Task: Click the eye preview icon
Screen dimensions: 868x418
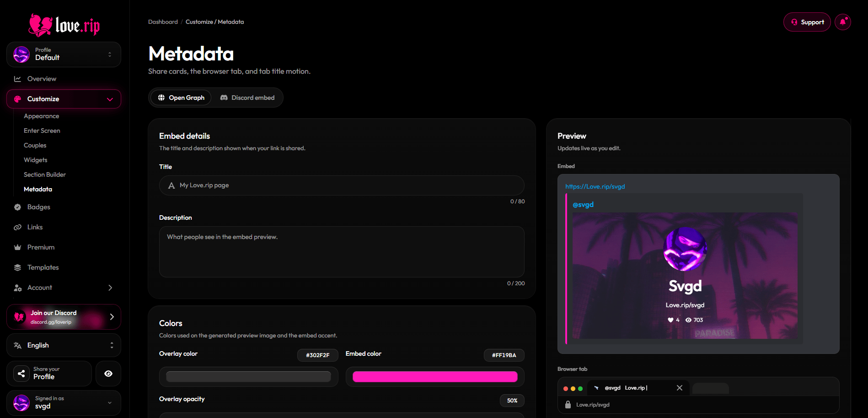Action: [x=108, y=374]
